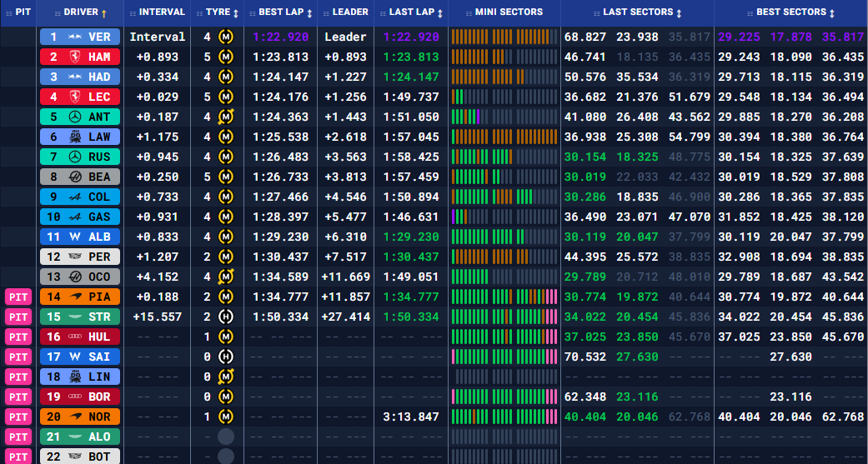Click the sort arrows next to Best Lap
868x464 pixels.
[310, 12]
